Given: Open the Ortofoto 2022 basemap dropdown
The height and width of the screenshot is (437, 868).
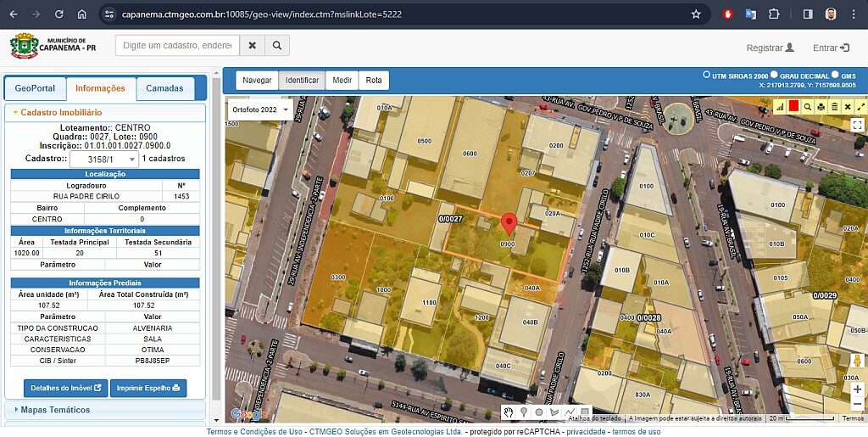Looking at the screenshot, I should [x=260, y=109].
